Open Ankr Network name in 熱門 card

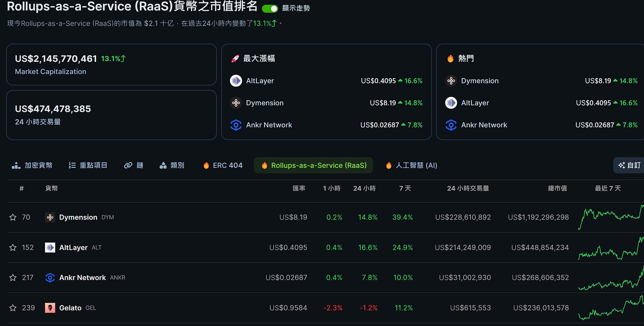484,125
